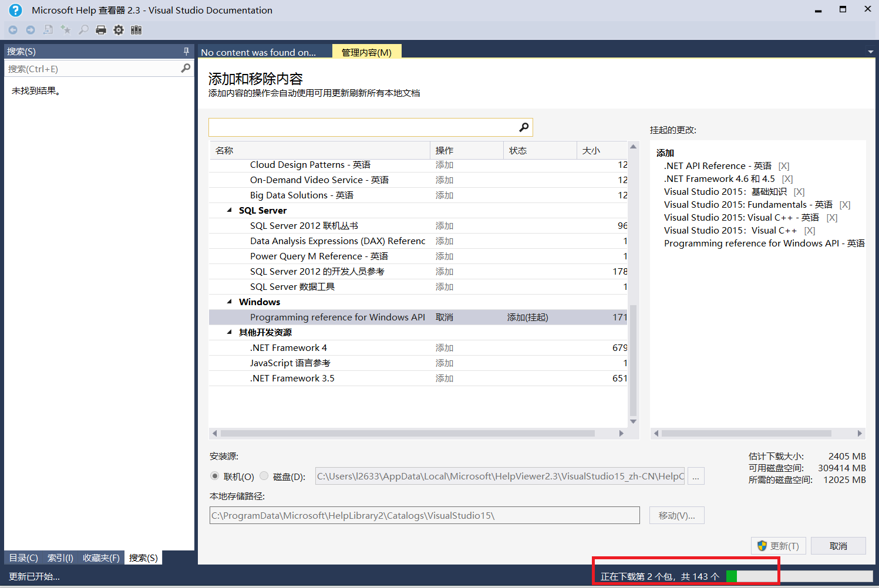This screenshot has height=588, width=879.
Task: Collapse the SQL Server group
Action: [x=230, y=210]
